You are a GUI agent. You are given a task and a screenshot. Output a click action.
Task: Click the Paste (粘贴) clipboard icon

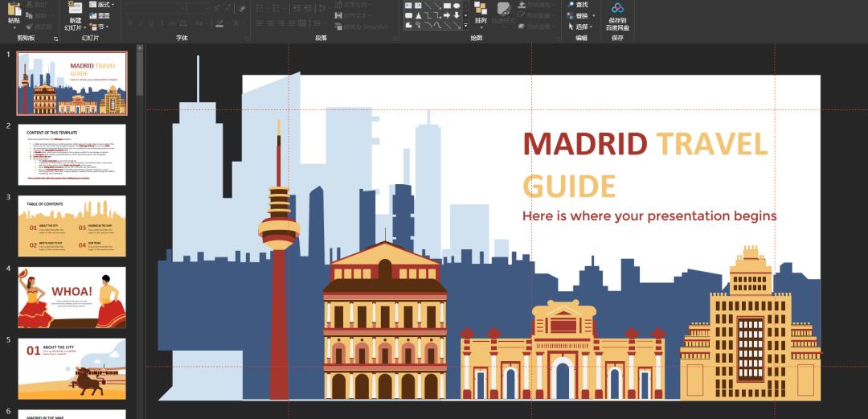coord(14,9)
